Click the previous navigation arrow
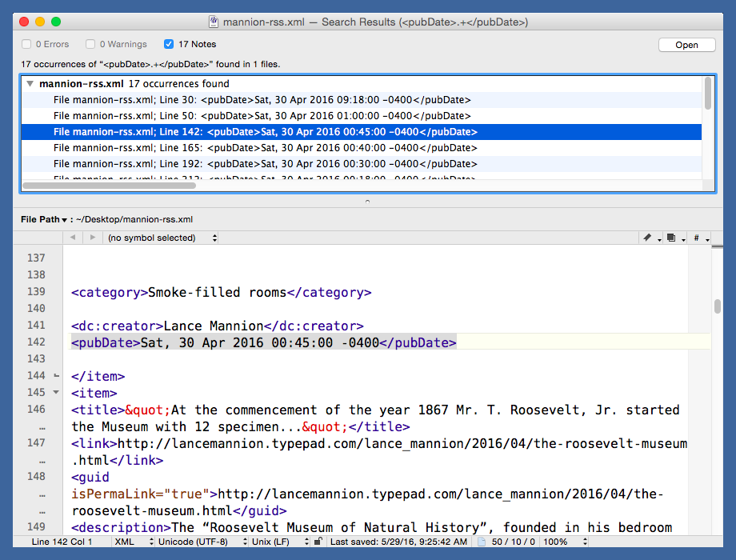The height and width of the screenshot is (560, 736). click(x=73, y=238)
